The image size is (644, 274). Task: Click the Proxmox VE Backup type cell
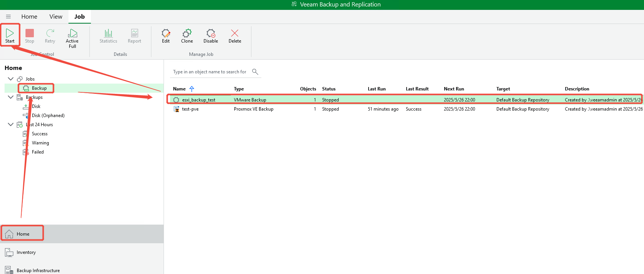tap(253, 109)
